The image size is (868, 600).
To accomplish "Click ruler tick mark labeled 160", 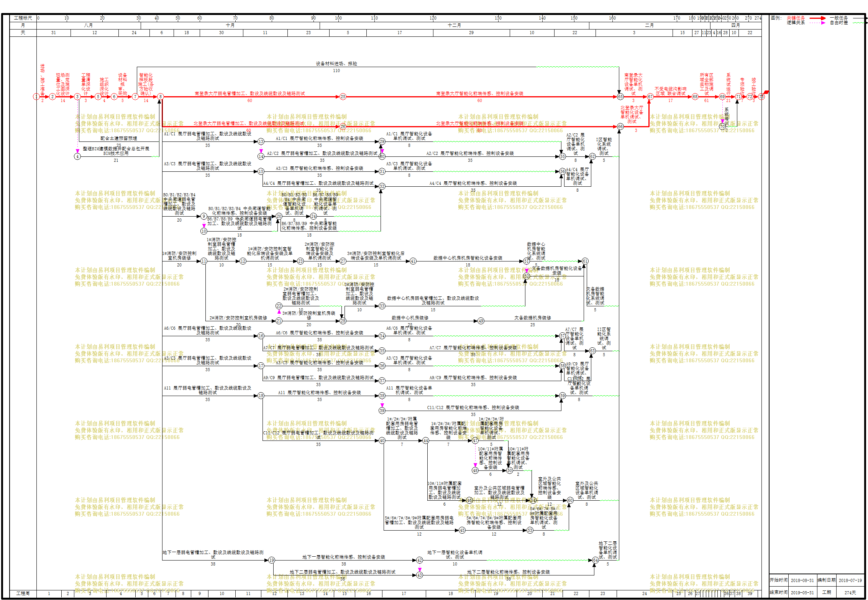I will click(x=612, y=18).
